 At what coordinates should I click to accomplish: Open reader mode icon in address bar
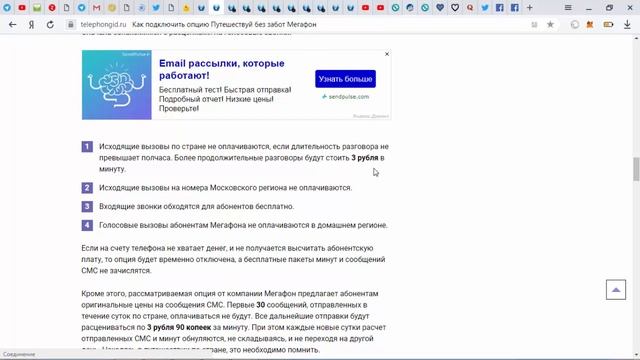pos(534,24)
